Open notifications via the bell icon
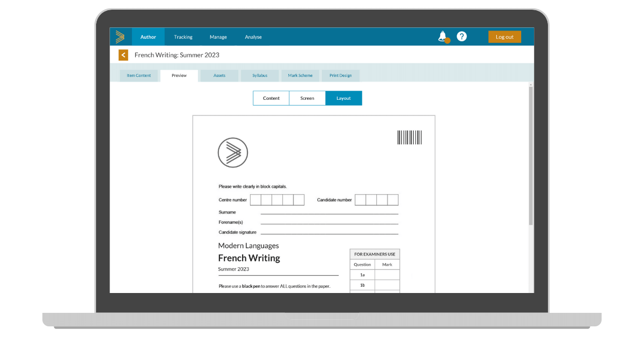 442,36
